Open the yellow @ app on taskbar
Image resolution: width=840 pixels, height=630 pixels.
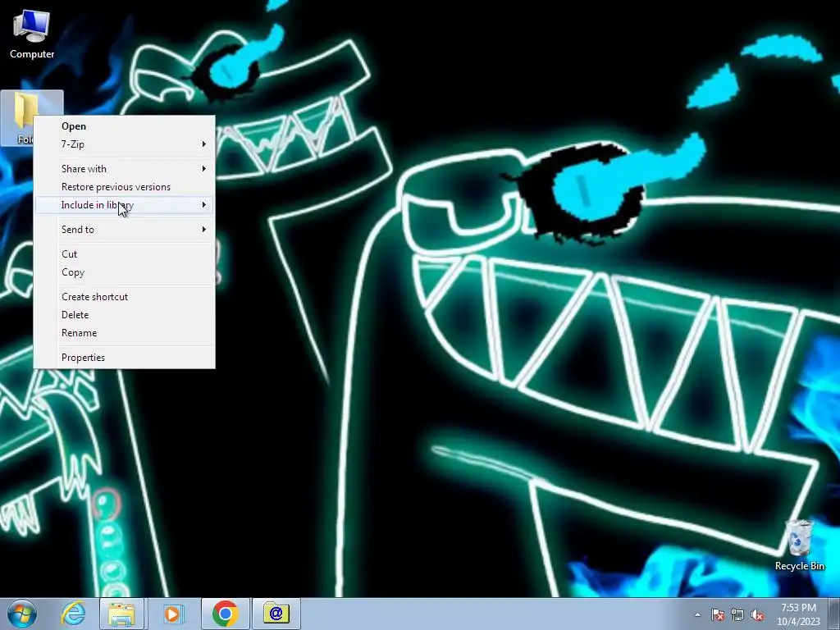[x=276, y=614]
